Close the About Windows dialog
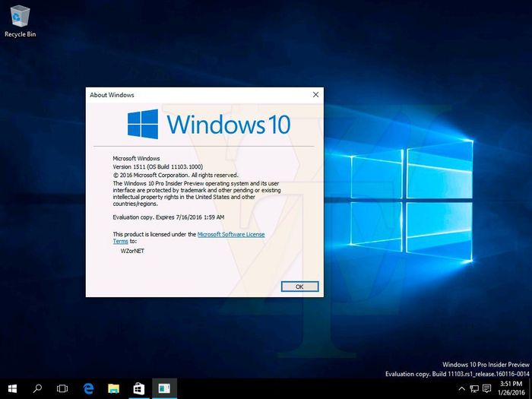This screenshot has width=532, height=399. point(315,94)
